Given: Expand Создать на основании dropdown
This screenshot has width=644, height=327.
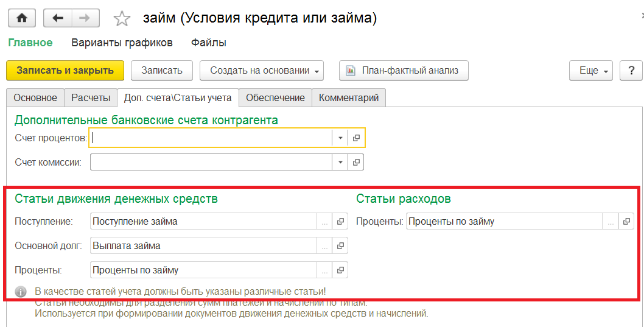Looking at the screenshot, I should [262, 71].
